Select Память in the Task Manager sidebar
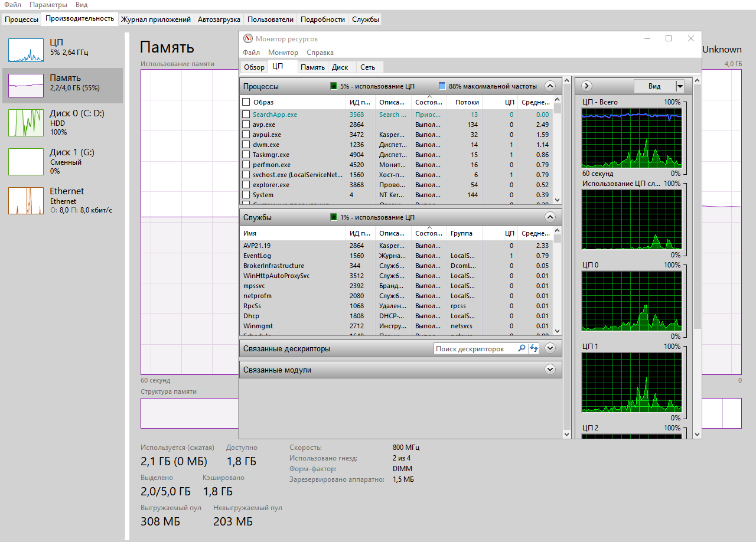This screenshot has height=542, width=756. [63, 86]
